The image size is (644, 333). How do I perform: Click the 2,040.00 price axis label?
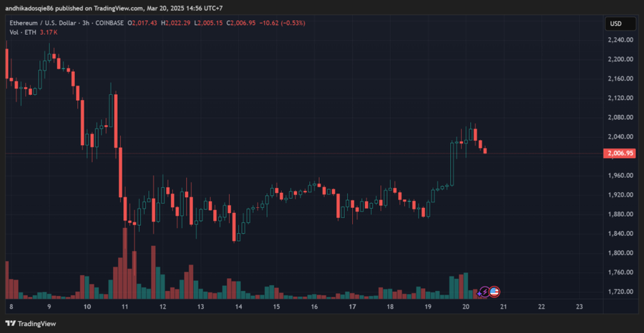pyautogui.click(x=620, y=137)
